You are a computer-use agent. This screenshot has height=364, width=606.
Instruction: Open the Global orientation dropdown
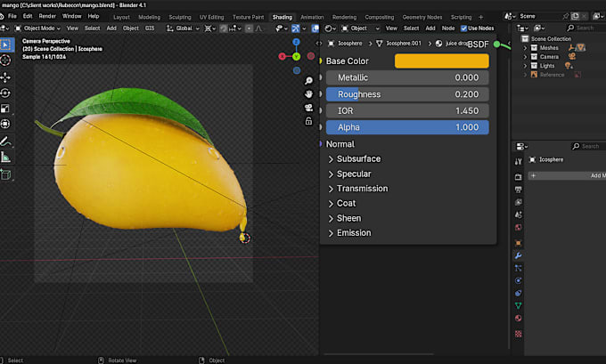(x=184, y=28)
